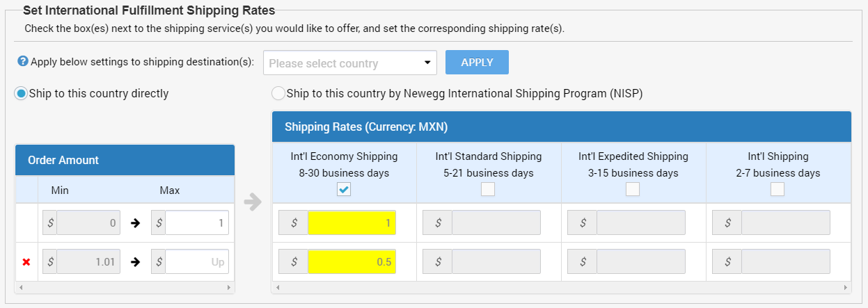The height and width of the screenshot is (308, 868).
Task: Click the gray arrow beside Order Amount table
Action: (x=253, y=203)
